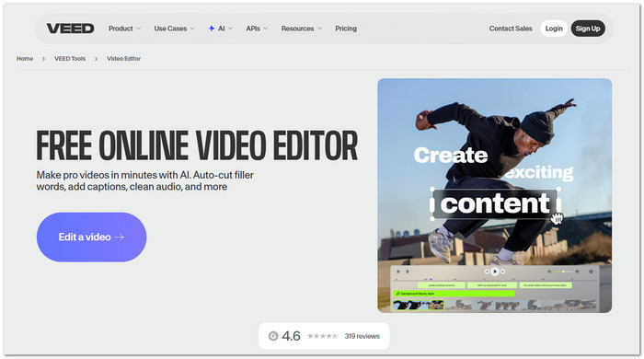Open the 319 reviews link
Viewport: 644px width, 359px height.
click(x=362, y=336)
